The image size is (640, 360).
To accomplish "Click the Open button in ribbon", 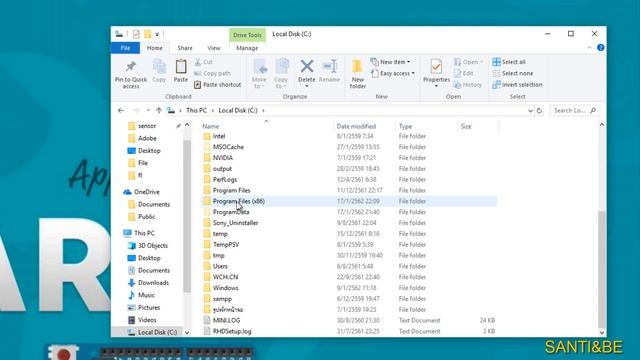I will (x=469, y=62).
